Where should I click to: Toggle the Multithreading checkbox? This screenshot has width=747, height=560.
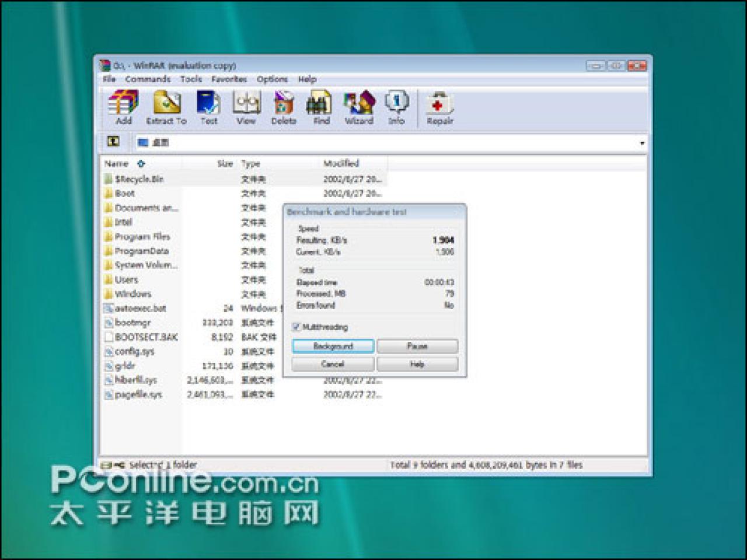pos(296,327)
